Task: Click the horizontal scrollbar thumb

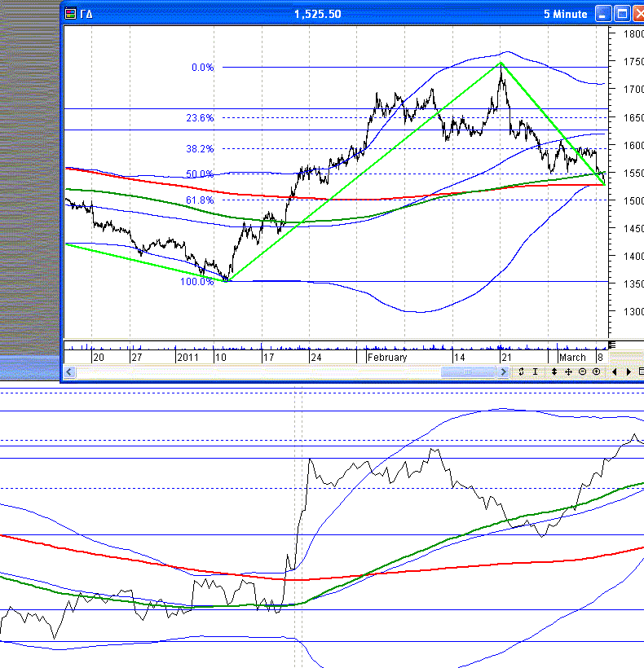Action: coord(468,371)
